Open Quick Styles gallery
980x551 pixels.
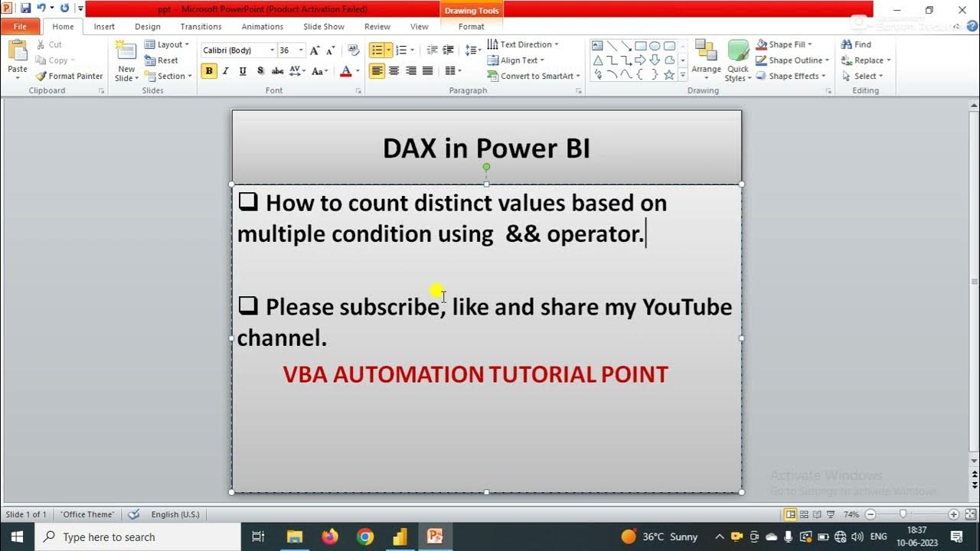tap(738, 60)
